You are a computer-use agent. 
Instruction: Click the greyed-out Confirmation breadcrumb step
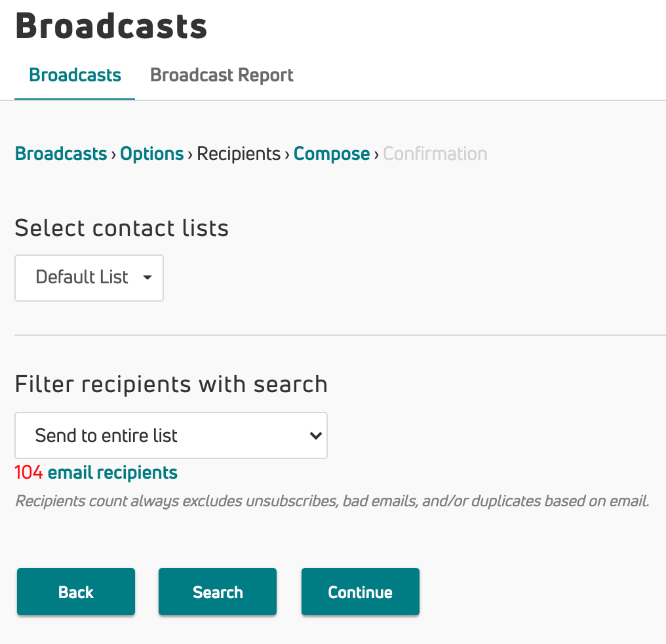click(x=435, y=154)
